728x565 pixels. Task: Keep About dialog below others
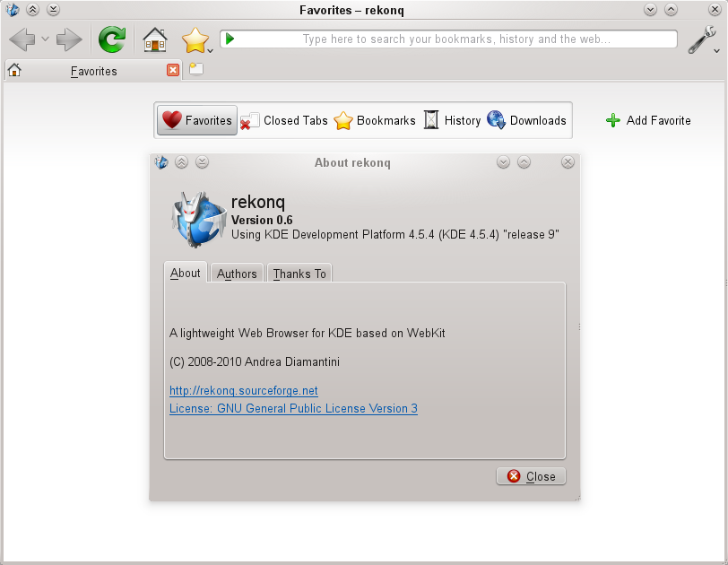coord(202,162)
